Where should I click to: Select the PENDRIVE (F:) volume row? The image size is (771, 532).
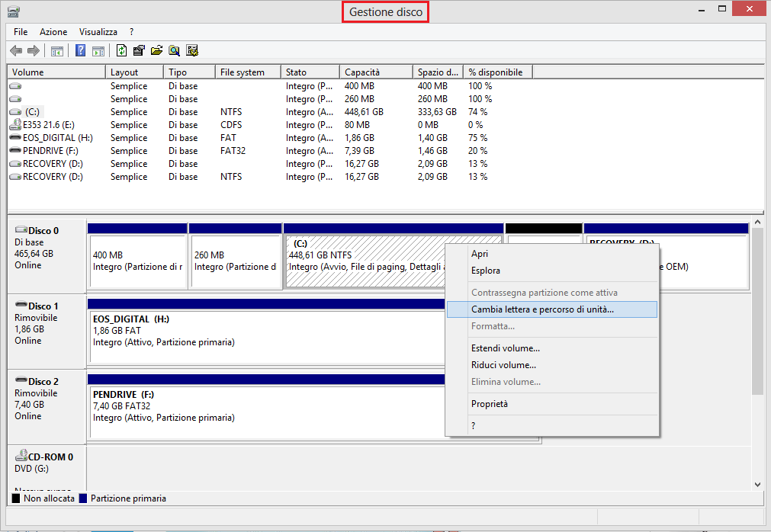coord(49,151)
